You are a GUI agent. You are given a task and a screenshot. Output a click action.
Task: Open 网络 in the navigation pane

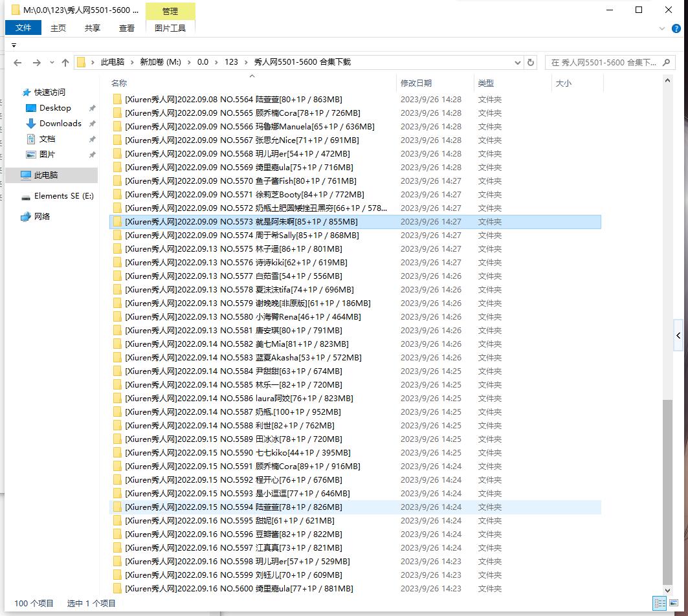pyautogui.click(x=41, y=216)
